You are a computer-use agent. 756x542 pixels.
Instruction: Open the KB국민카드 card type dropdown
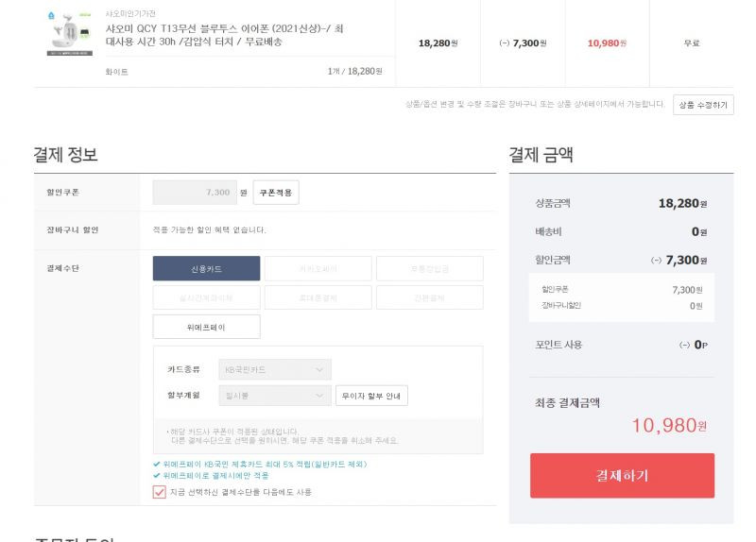point(275,369)
